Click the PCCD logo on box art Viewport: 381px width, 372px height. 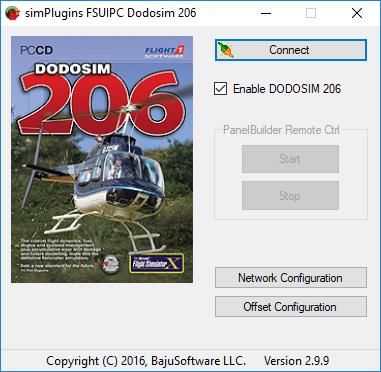[x=36, y=50]
